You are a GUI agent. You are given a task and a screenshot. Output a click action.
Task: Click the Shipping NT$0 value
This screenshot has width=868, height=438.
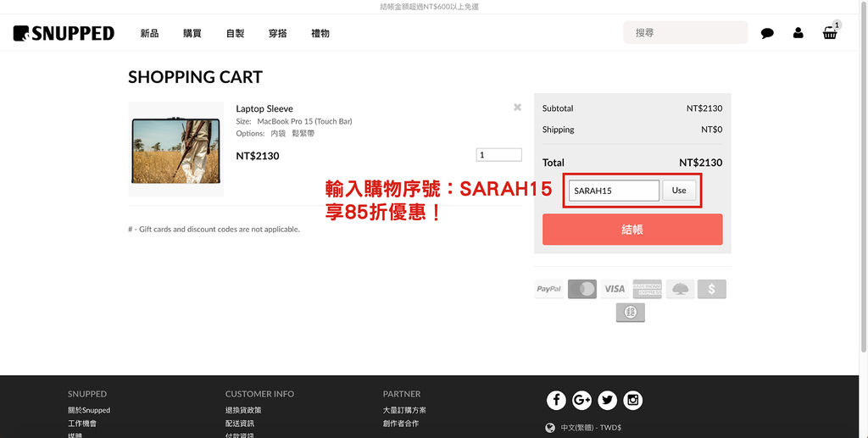711,130
